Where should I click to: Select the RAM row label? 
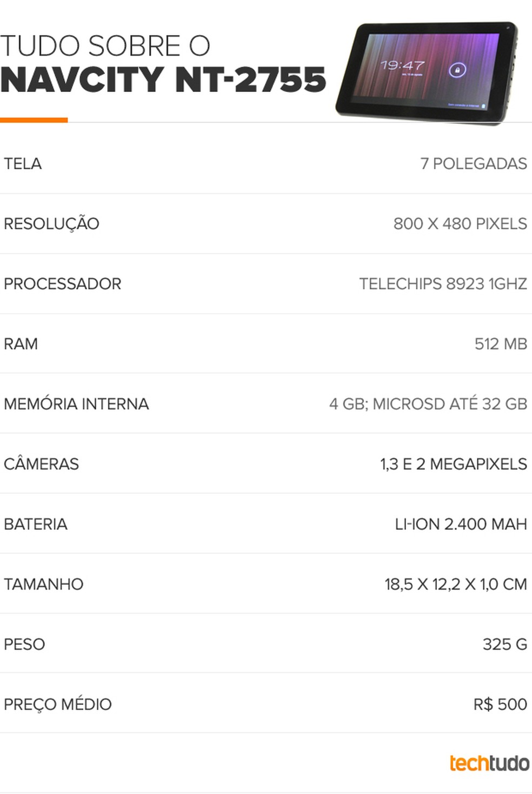click(21, 344)
